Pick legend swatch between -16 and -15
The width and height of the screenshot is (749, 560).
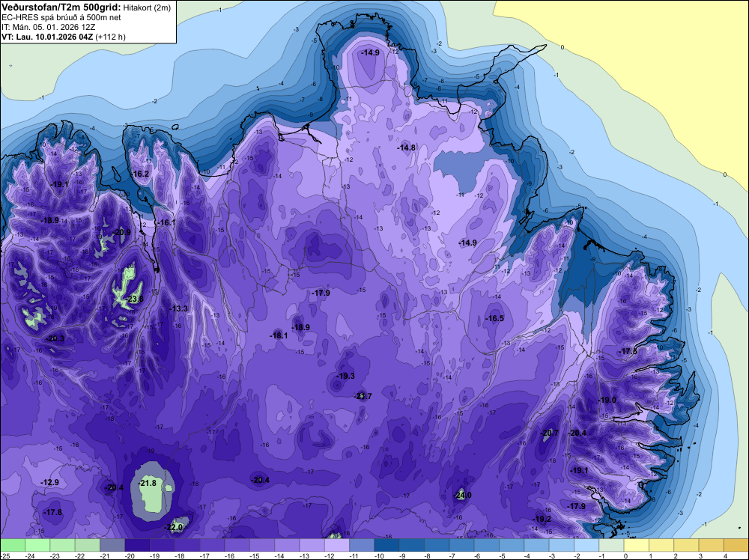click(237, 545)
